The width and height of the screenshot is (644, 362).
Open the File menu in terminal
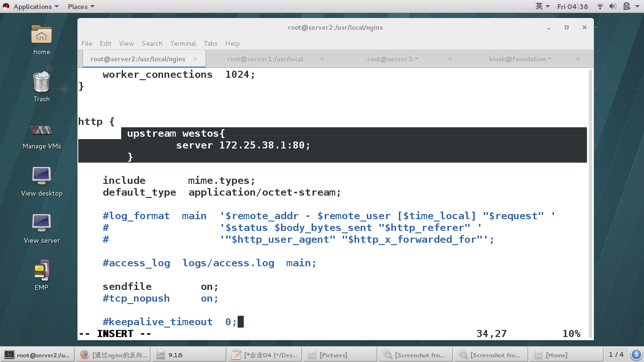[x=87, y=43]
